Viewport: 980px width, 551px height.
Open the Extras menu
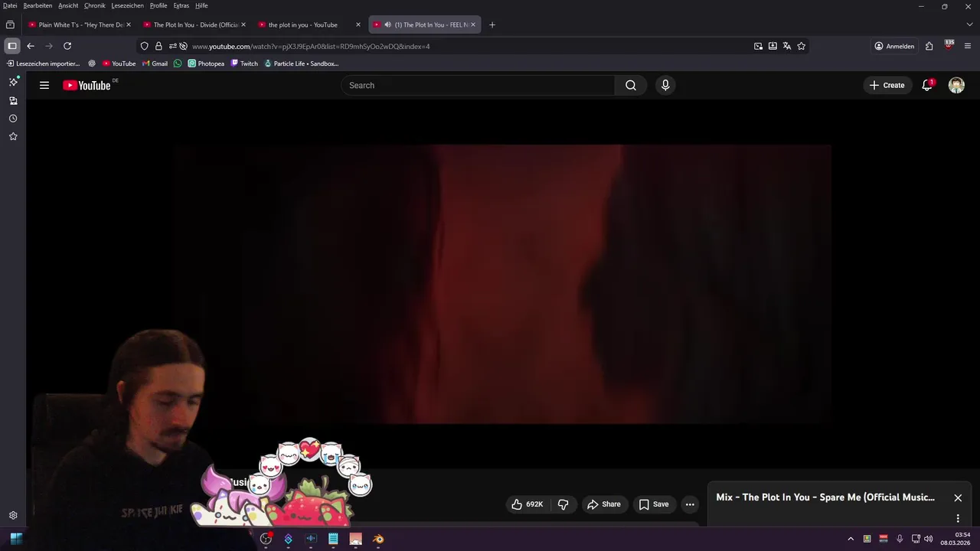pos(181,5)
